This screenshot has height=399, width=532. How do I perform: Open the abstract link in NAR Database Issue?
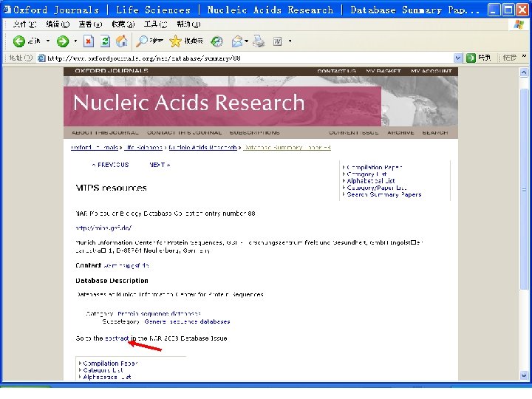click(117, 338)
